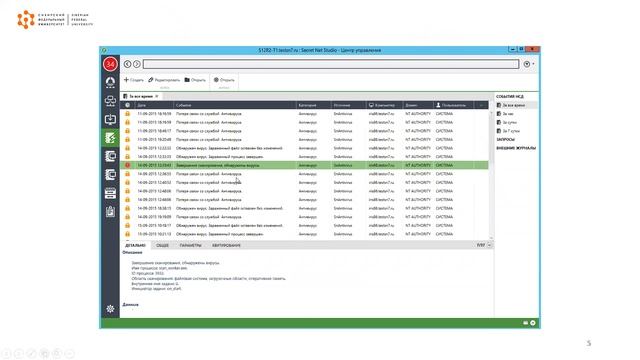This screenshot has width=640, height=360.
Task: Switch to the КВИТИРОВАНИЕ details tab
Action: pyautogui.click(x=227, y=245)
